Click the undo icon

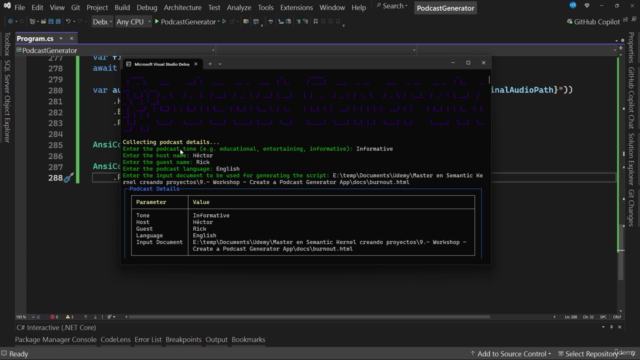68,22
